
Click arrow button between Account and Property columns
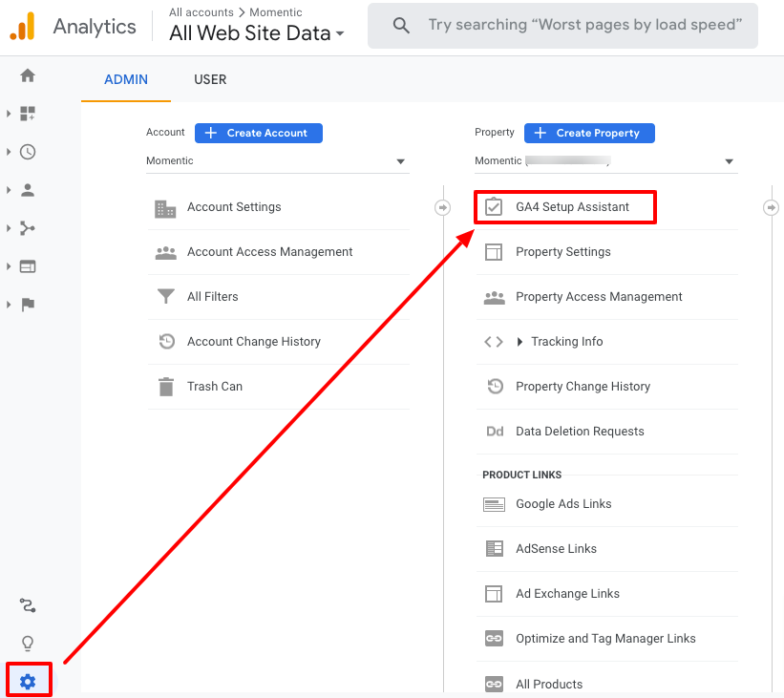point(442,207)
